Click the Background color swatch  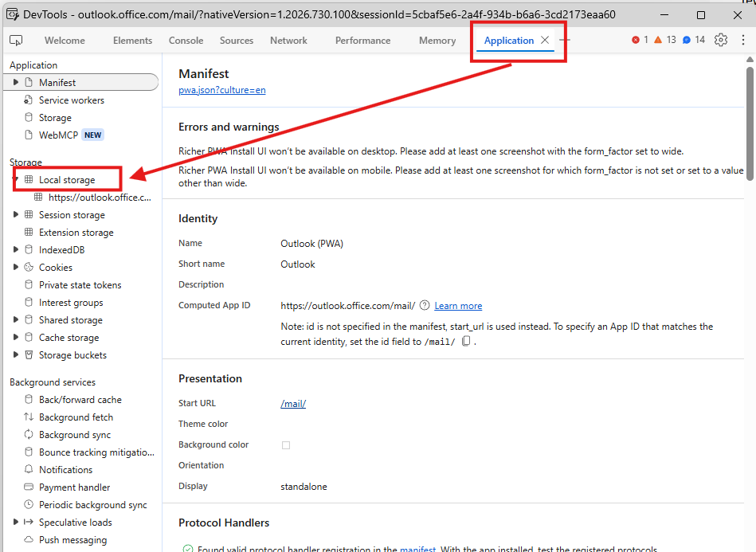pos(286,445)
